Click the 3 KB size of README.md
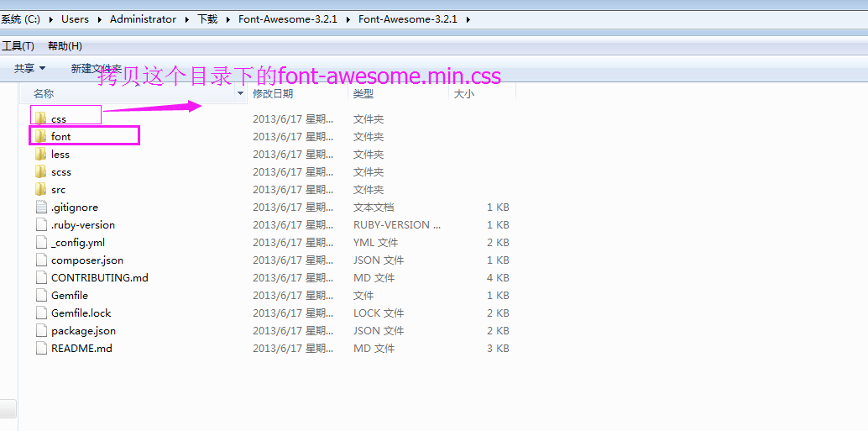 tap(498, 349)
